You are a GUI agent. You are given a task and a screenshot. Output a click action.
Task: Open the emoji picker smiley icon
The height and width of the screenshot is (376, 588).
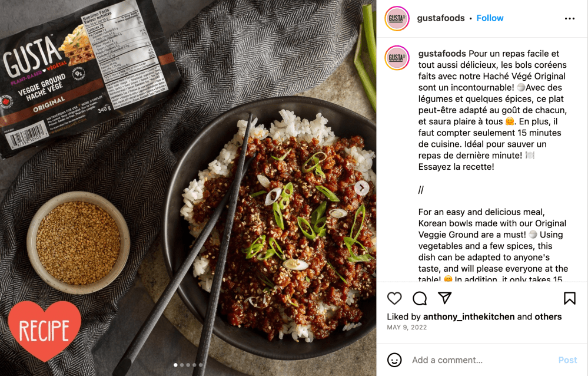coord(394,360)
